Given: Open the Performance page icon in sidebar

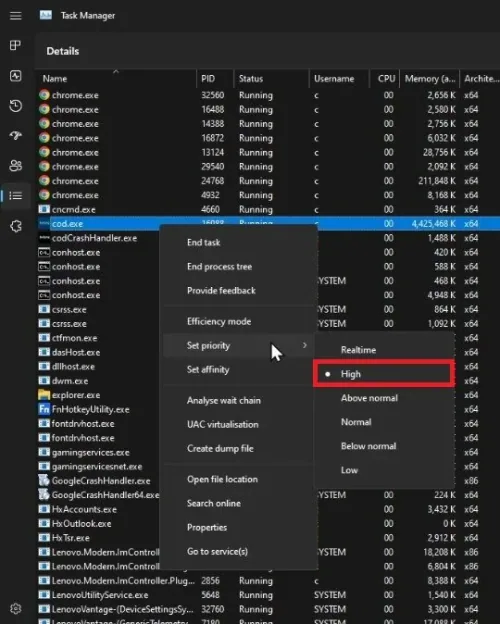Looking at the screenshot, I should click(x=16, y=76).
